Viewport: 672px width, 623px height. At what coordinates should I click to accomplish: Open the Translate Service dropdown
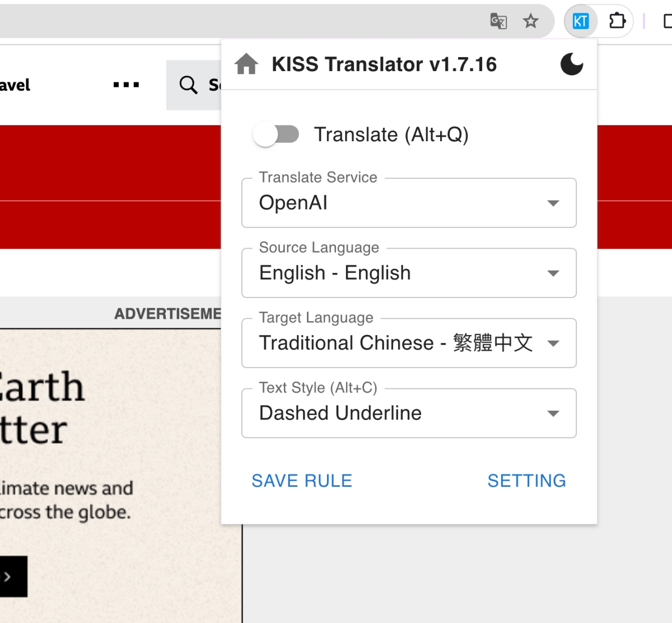point(409,203)
